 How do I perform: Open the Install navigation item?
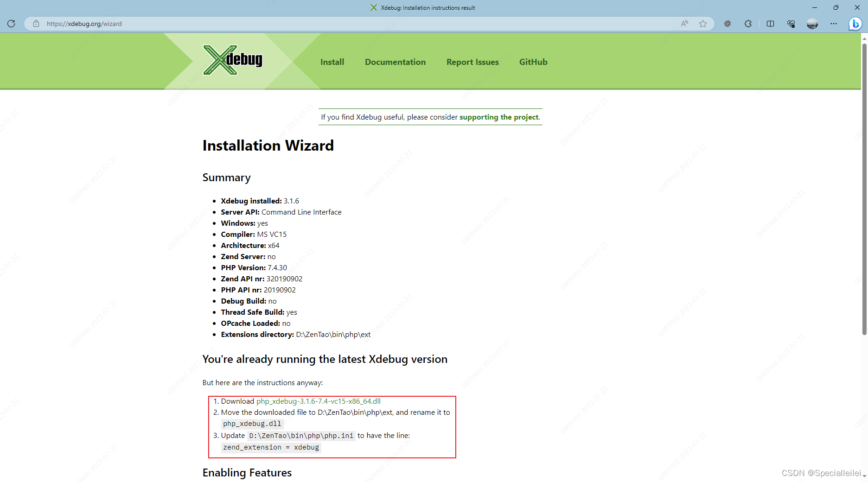tap(332, 62)
